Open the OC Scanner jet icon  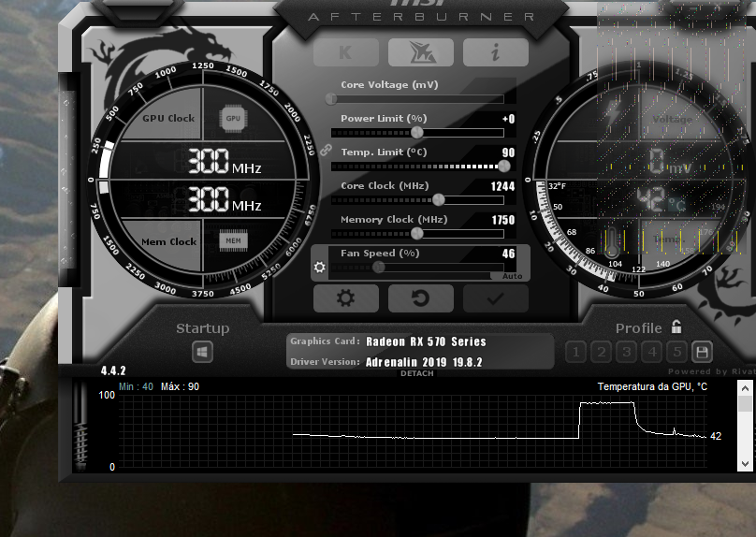[420, 52]
